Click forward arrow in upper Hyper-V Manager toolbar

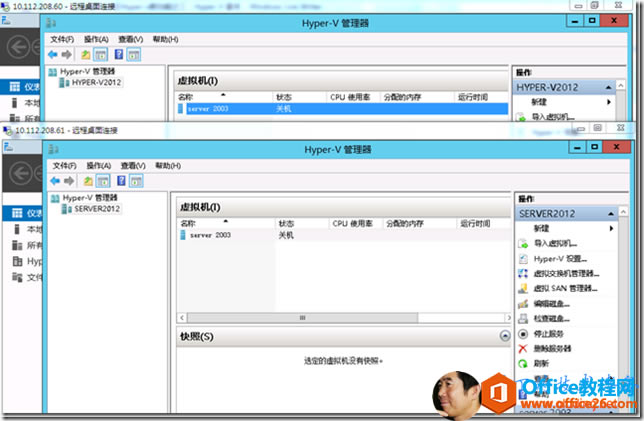tap(67, 54)
